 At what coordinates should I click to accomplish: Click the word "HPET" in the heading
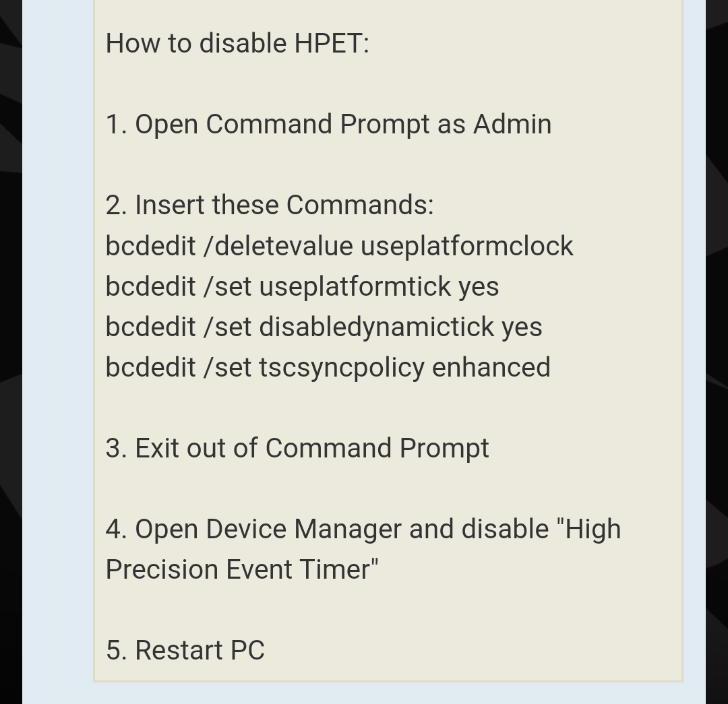[x=329, y=43]
